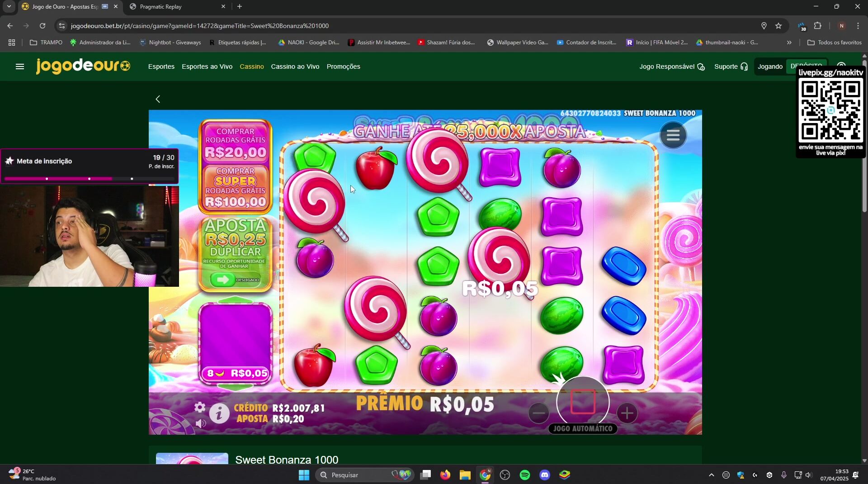Collapse win history list downward arrow
Screen dimensions: 868x484
pyautogui.click(x=236, y=387)
